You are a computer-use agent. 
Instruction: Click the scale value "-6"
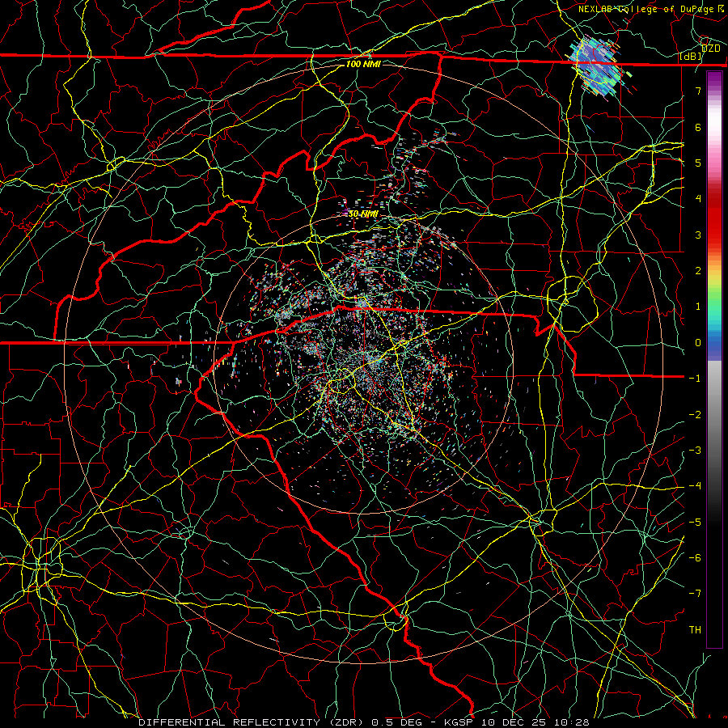(695, 558)
